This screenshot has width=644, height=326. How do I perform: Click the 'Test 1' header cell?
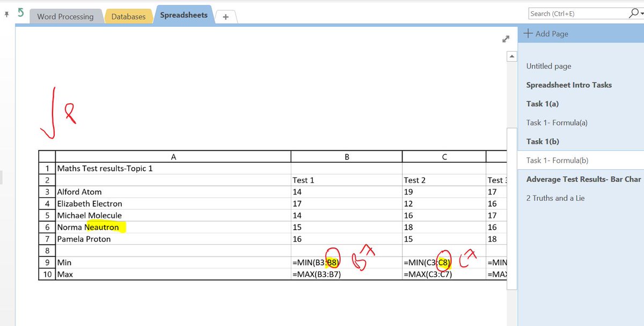tap(347, 180)
